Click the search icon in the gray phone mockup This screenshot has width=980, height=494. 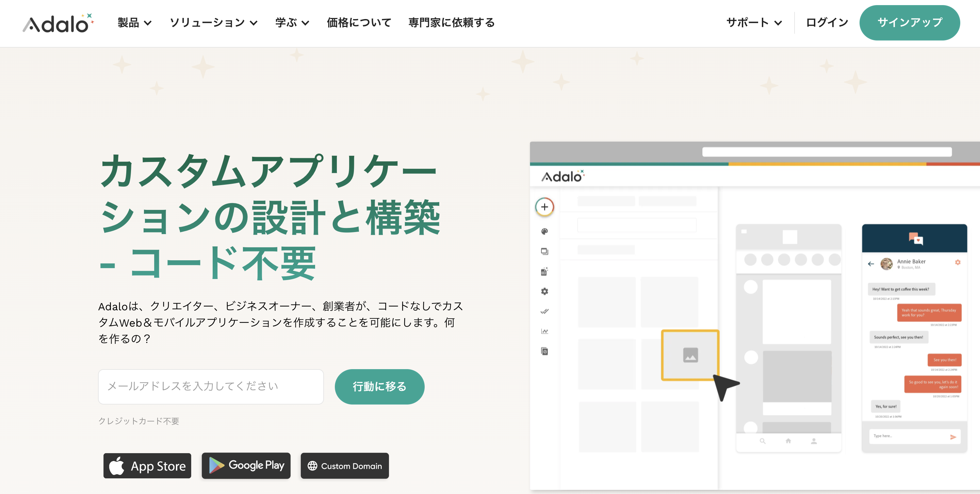(x=762, y=441)
